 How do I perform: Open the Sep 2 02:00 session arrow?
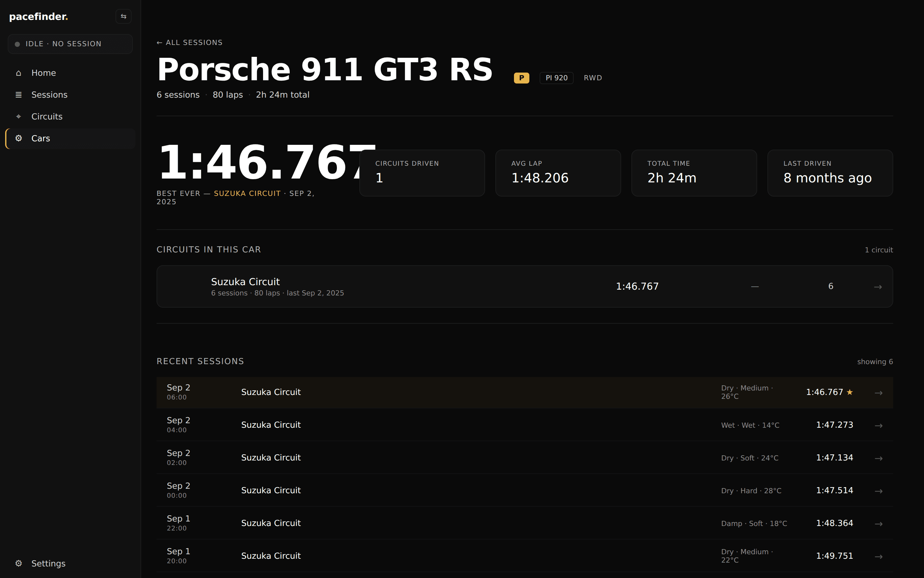(878, 458)
